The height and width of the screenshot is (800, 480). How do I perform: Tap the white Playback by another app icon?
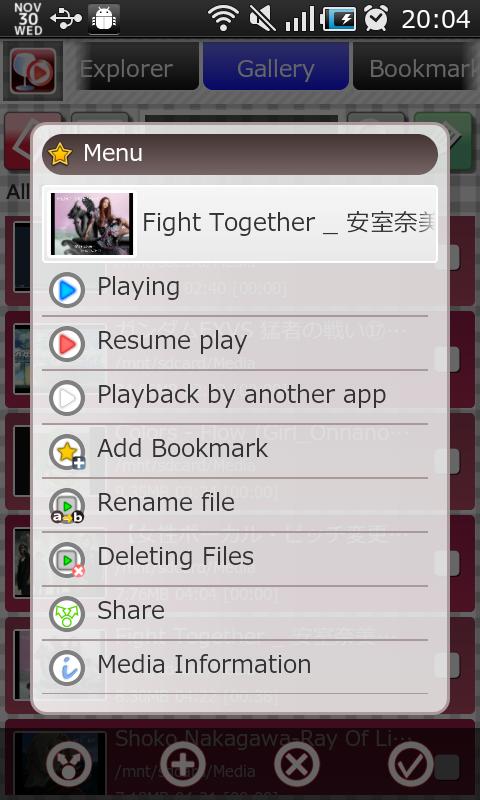click(67, 398)
